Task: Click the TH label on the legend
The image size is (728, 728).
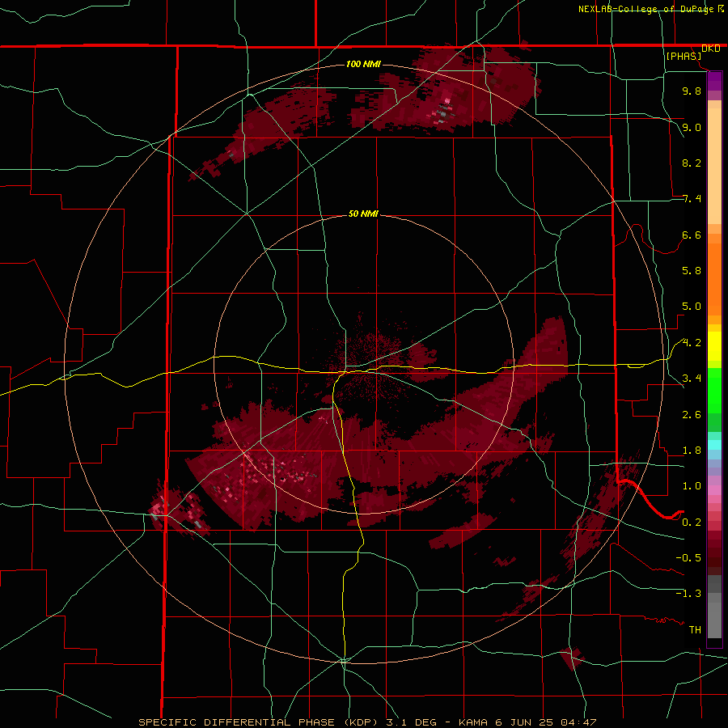Action: pos(695,630)
